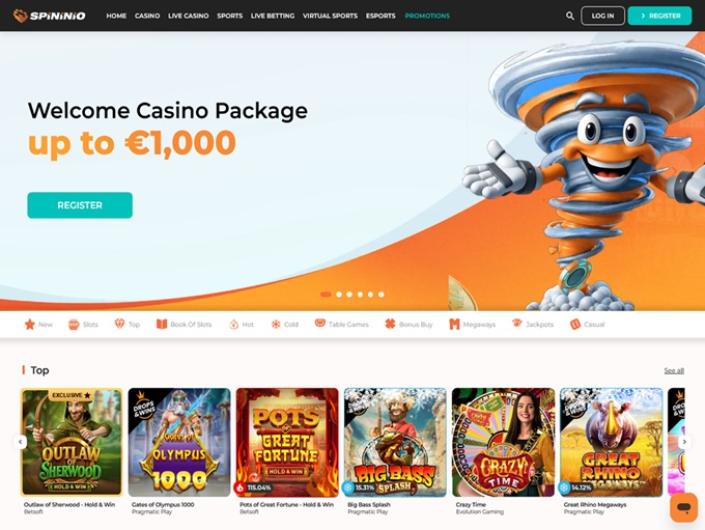Viewport: 705px width, 530px height.
Task: Choose the Cold snowflake category
Action: (285, 324)
